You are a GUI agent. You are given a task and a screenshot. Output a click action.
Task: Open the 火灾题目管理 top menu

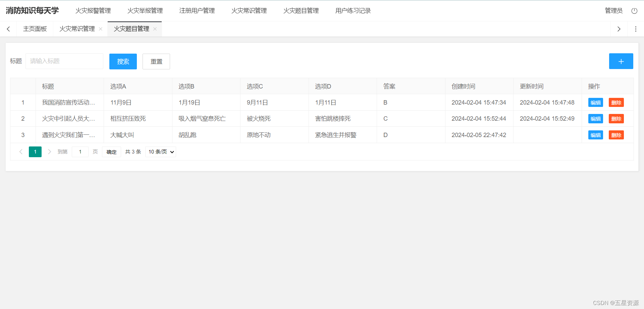(x=301, y=11)
